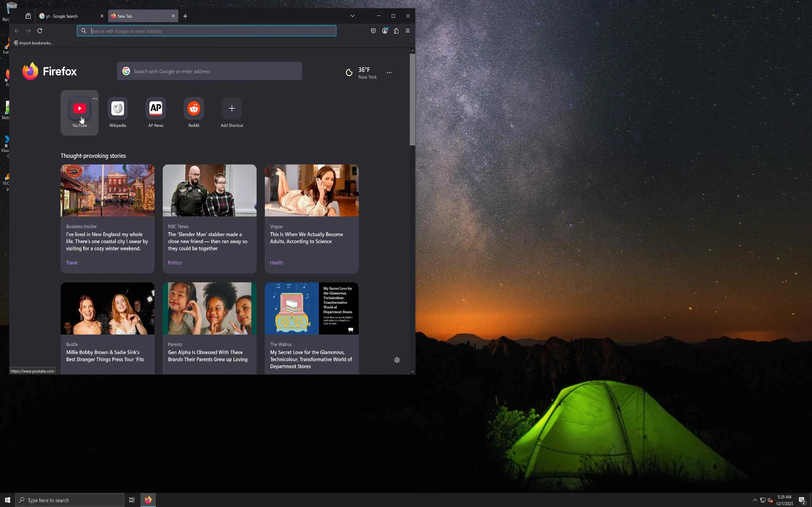
Task: Click the page vertical scrollbar thumb
Action: (x=412, y=99)
